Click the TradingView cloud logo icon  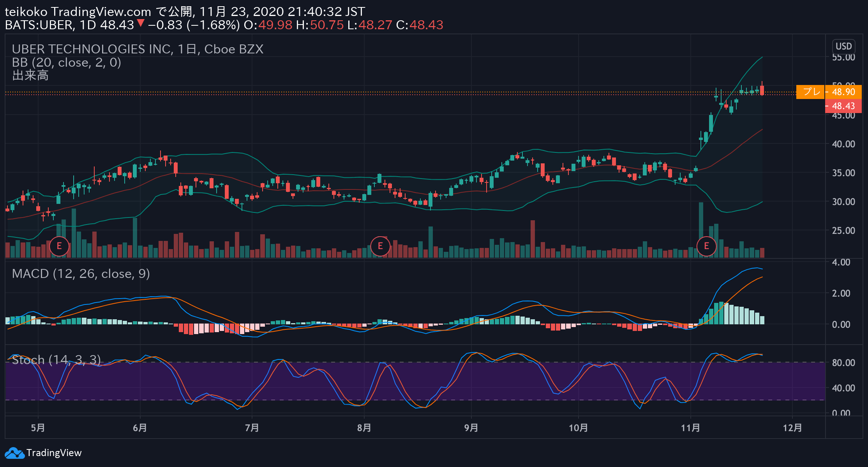tap(14, 453)
